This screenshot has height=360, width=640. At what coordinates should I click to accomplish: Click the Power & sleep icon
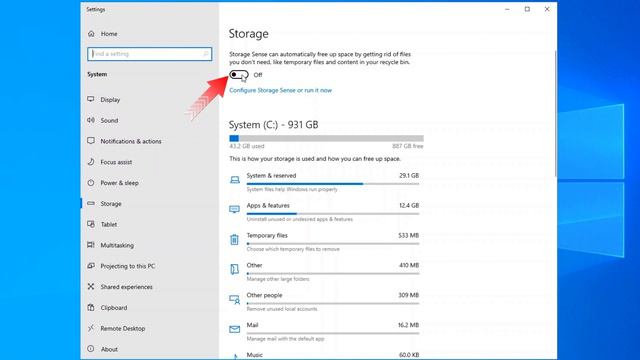(x=91, y=183)
